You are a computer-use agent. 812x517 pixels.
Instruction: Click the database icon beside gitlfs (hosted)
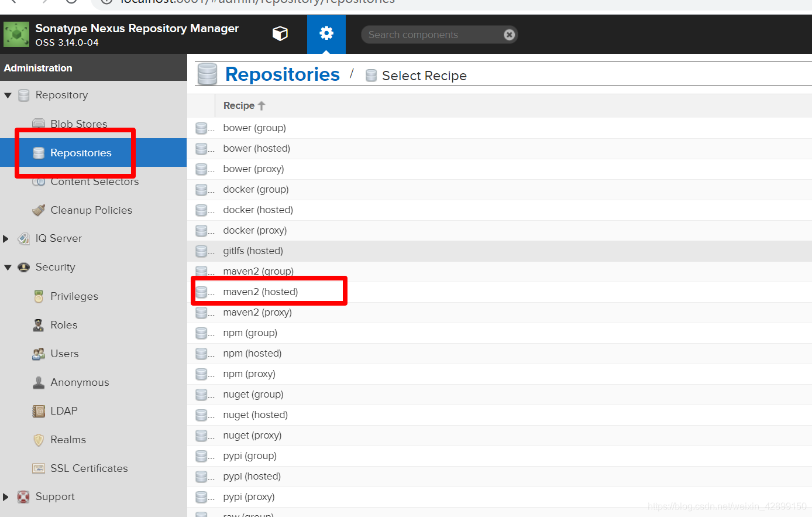[202, 251]
